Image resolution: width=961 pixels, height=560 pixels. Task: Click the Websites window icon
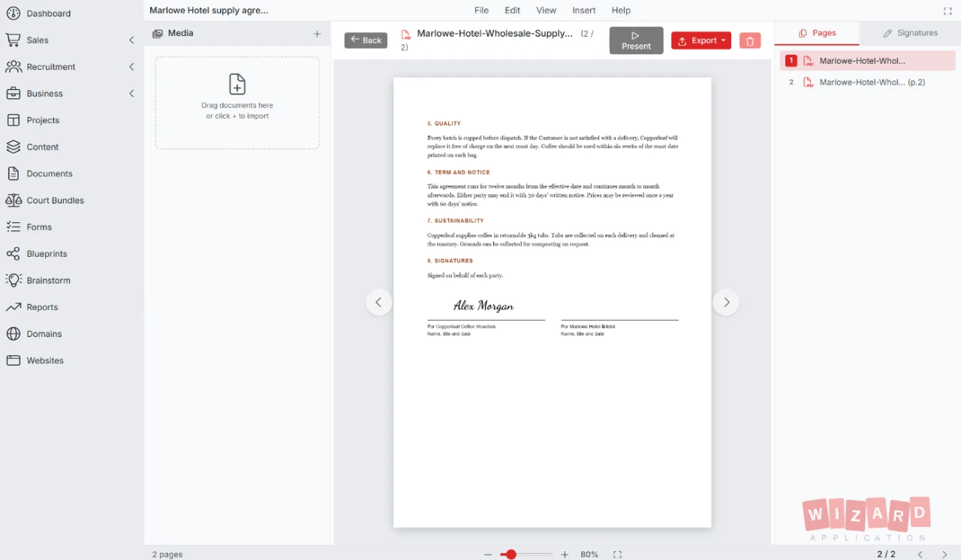pyautogui.click(x=13, y=360)
